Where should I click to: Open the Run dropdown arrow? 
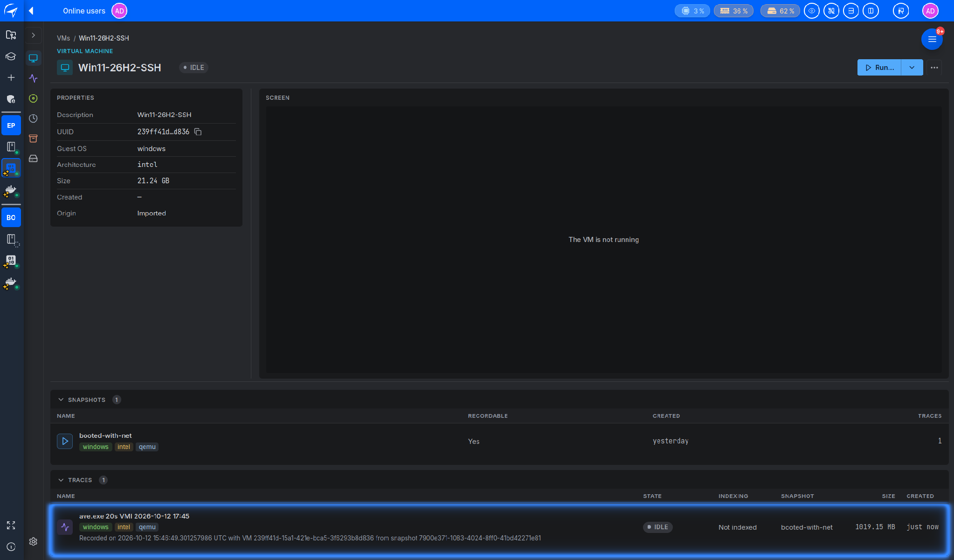(x=912, y=68)
